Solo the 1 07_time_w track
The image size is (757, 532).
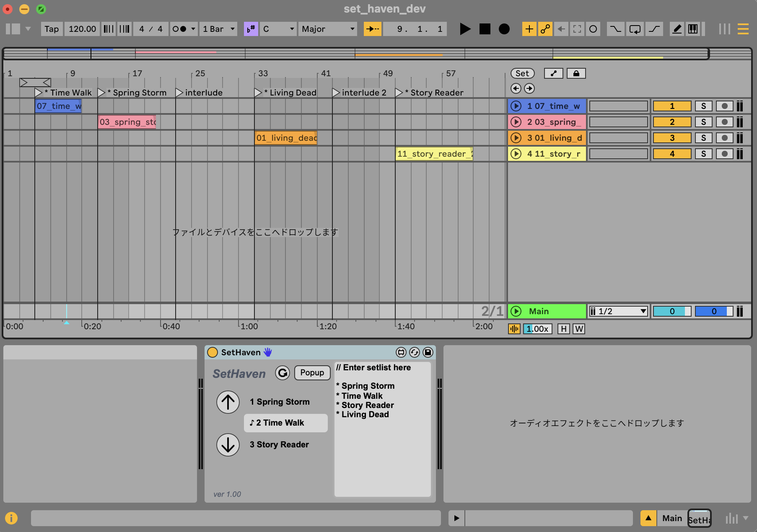[x=703, y=106]
